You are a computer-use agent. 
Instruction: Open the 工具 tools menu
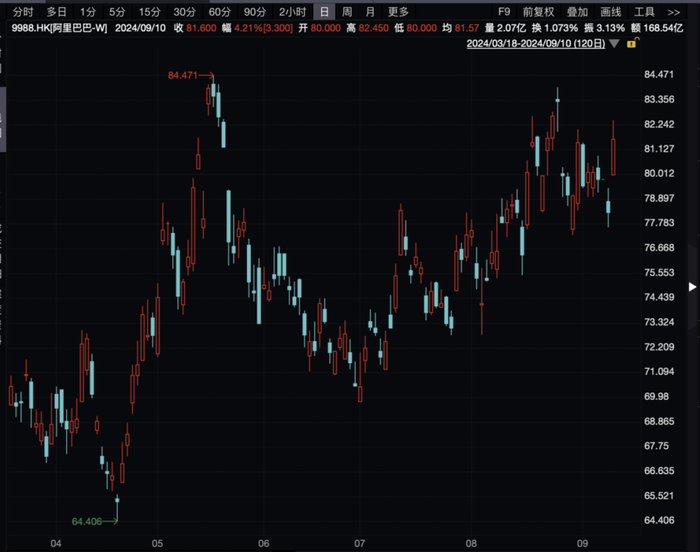click(644, 12)
